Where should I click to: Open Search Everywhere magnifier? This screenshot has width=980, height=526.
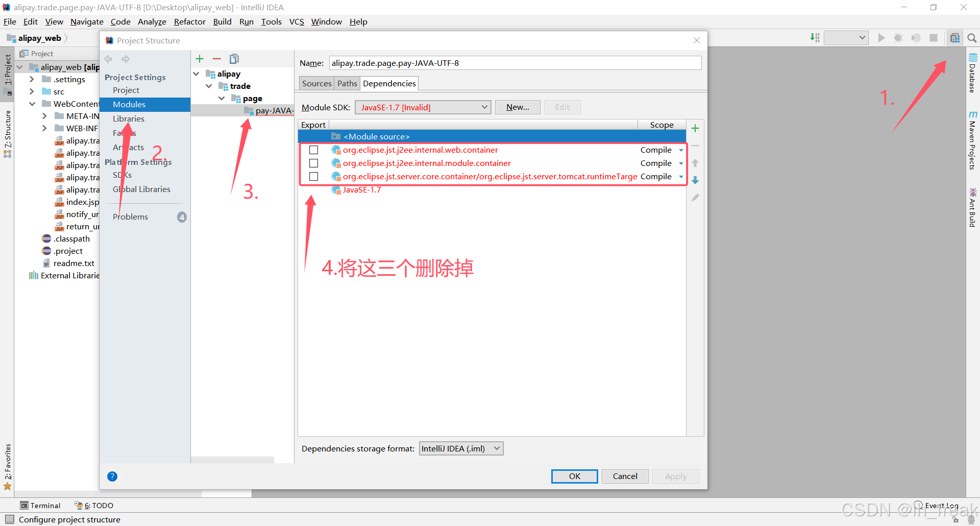972,38
